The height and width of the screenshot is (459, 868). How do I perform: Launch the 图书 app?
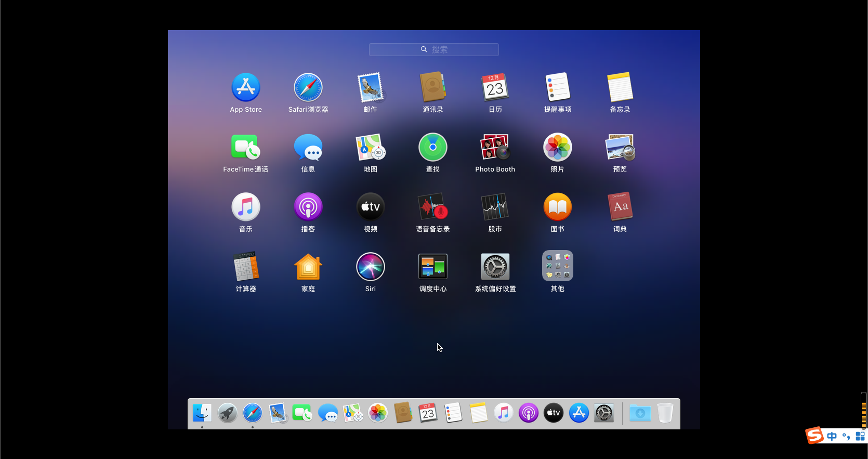point(558,207)
